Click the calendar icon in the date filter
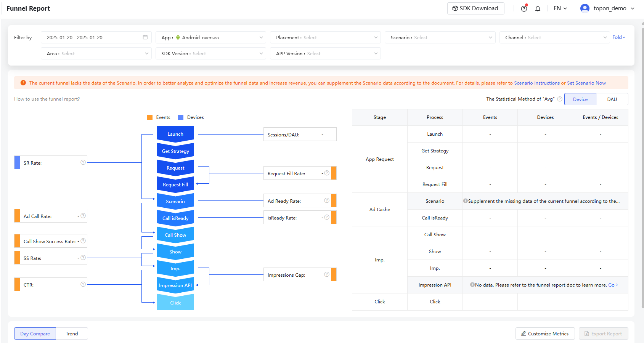Viewport: 644px width, 343px height. pos(145,37)
